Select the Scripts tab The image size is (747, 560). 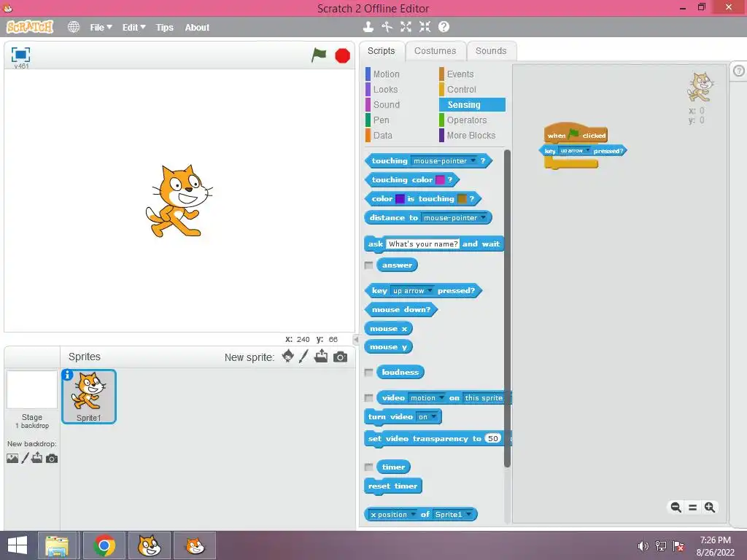[381, 51]
